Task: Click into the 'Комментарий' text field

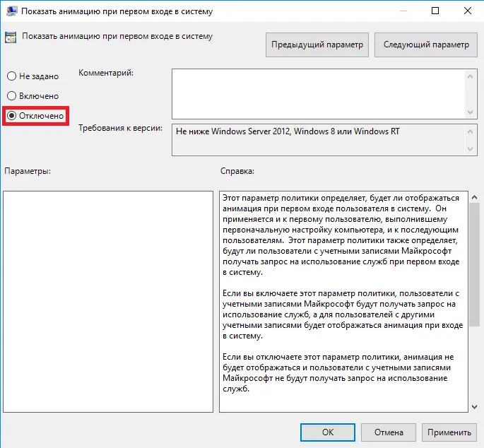Action: click(x=318, y=94)
